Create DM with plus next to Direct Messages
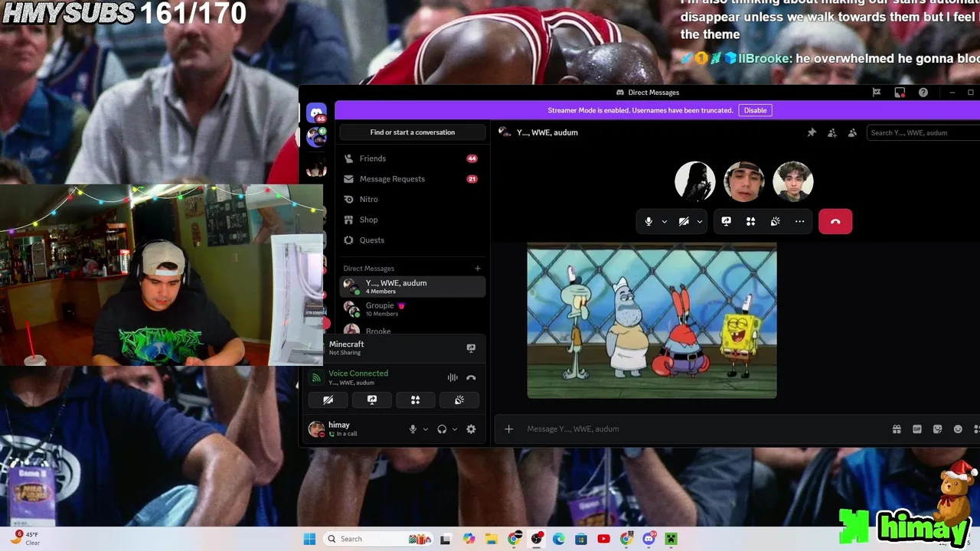Viewport: 980px width, 551px height. click(478, 269)
